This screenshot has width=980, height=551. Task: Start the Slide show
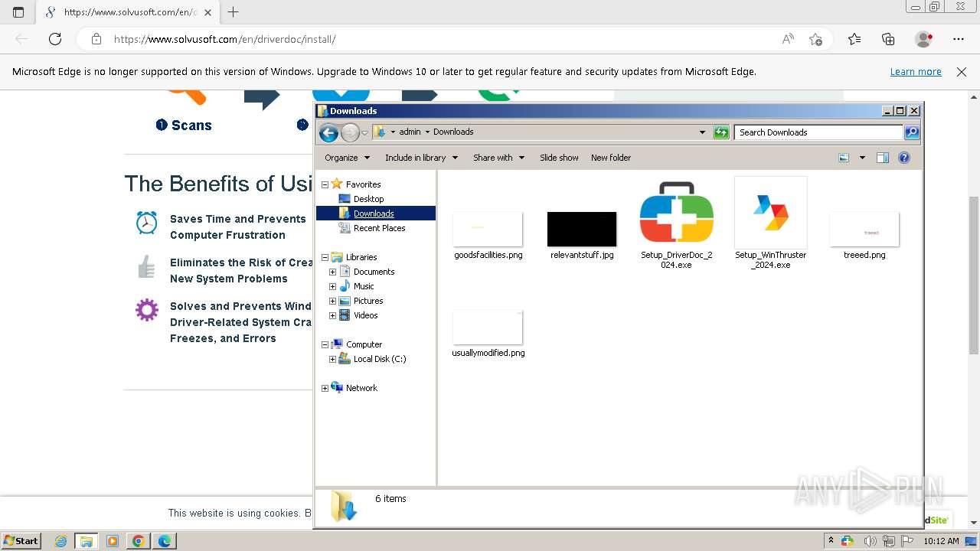(559, 158)
